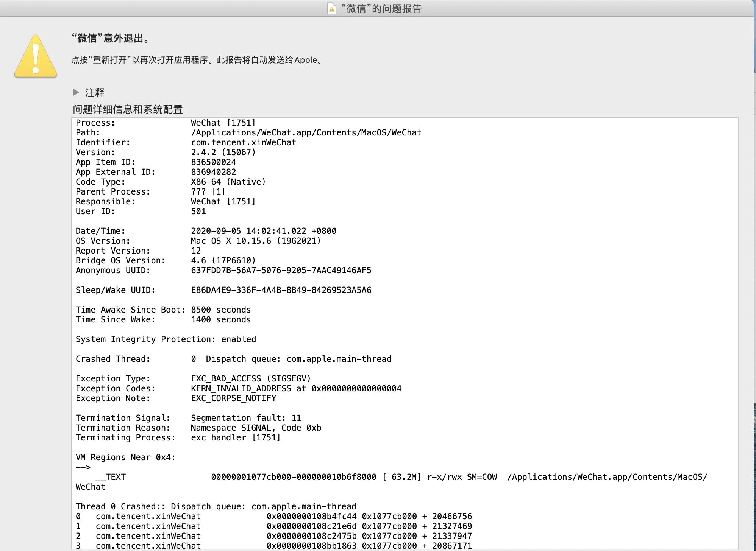Viewport: 756px width, 551px height.
Task: Click the System Integrity Protection: enabled line
Action: (166, 339)
